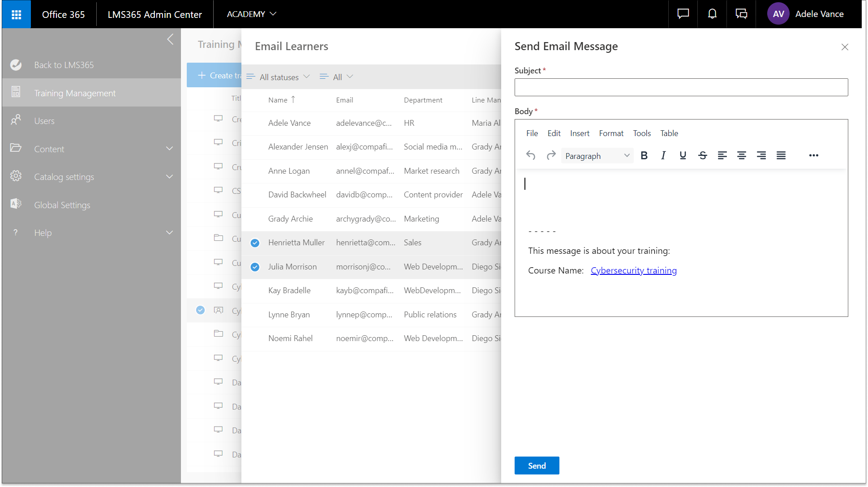Viewport: 868px width, 487px height.
Task: Open the Paragraph style dropdown
Action: pos(597,156)
